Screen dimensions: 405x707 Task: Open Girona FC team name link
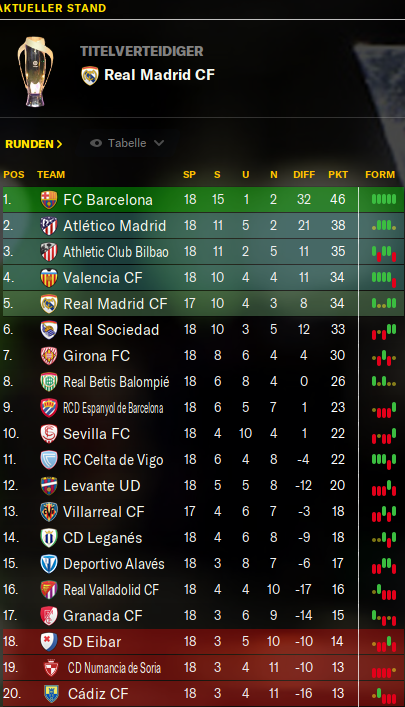click(97, 356)
